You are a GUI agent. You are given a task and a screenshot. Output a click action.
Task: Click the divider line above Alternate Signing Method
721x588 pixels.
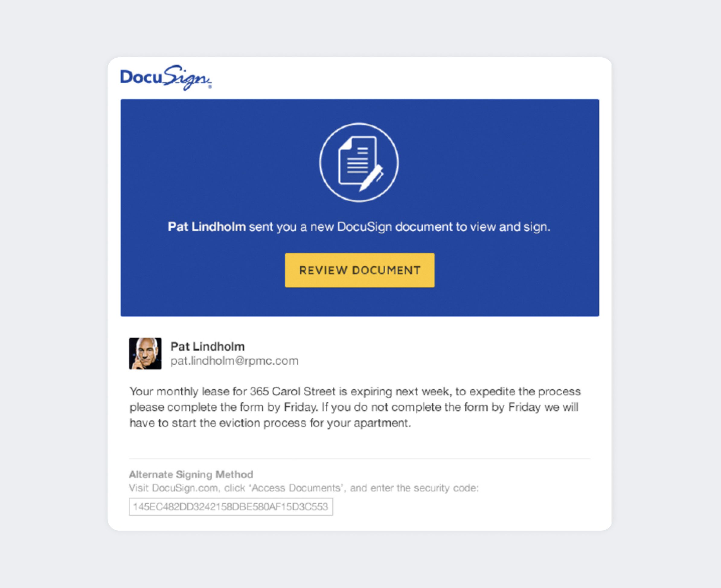click(360, 459)
